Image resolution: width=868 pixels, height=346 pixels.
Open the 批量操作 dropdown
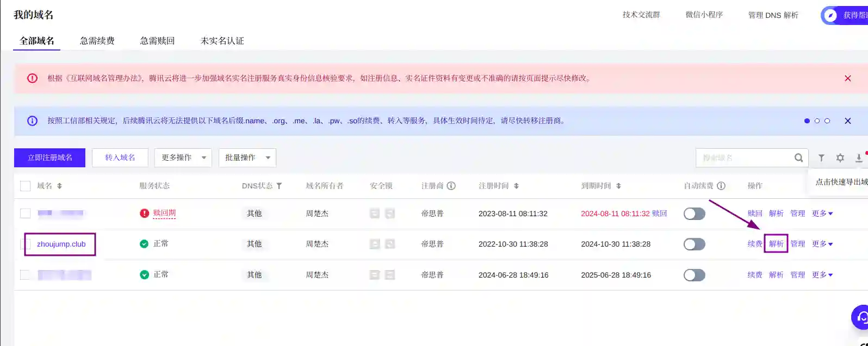click(247, 158)
